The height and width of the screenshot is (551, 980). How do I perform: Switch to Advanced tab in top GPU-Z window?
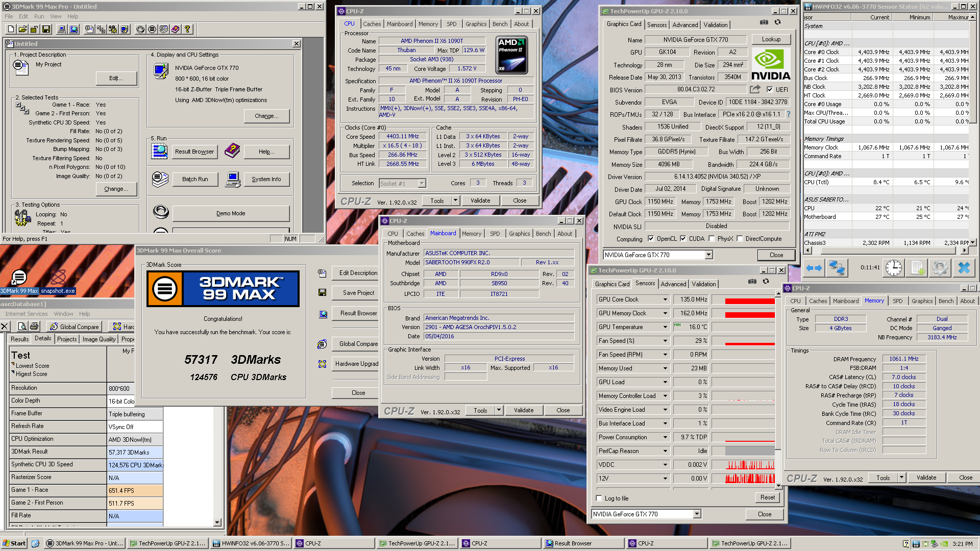[685, 25]
